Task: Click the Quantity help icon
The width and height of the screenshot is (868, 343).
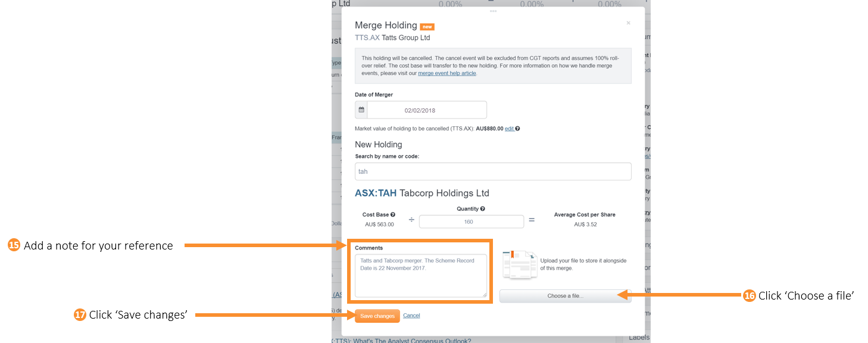Action: [x=482, y=209]
